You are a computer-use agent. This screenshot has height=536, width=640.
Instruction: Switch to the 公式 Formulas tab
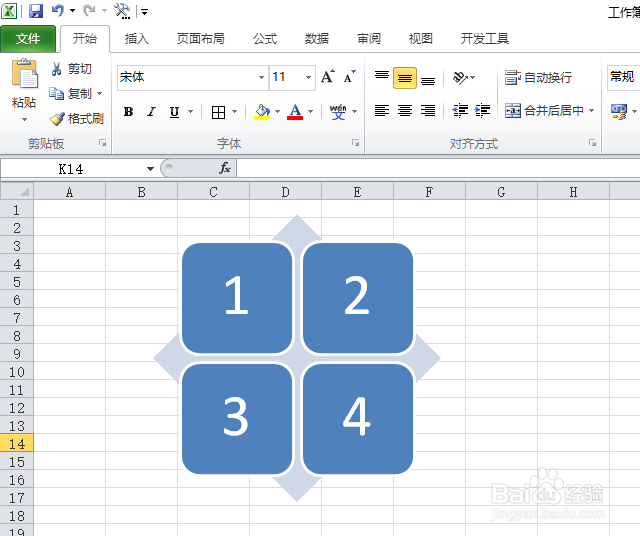264,39
